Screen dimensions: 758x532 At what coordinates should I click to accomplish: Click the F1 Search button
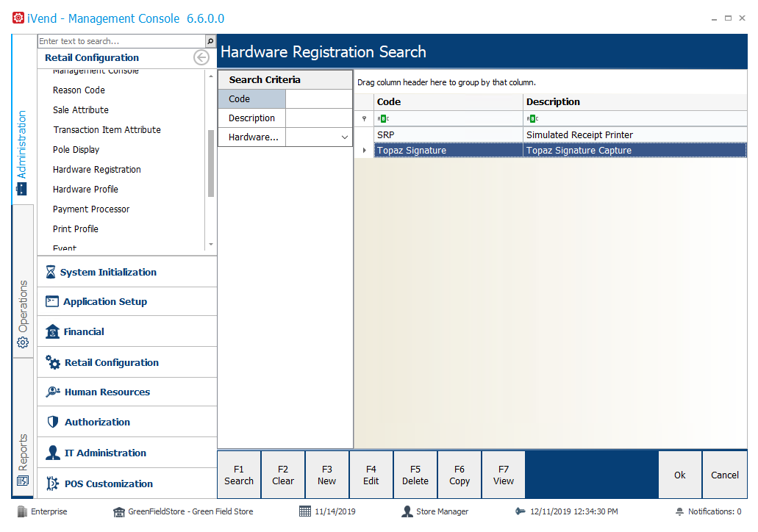(239, 475)
